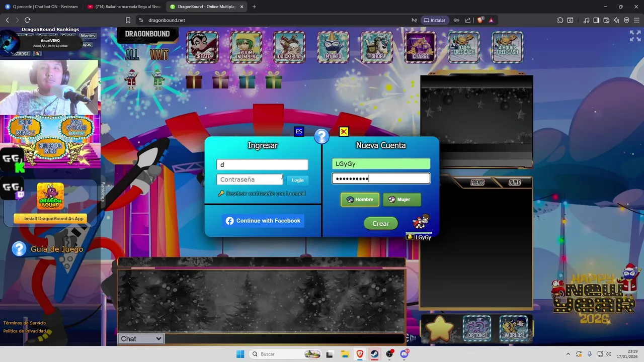Claim the Daily Free Cash icon
The width and height of the screenshot is (644, 362).
[464, 47]
